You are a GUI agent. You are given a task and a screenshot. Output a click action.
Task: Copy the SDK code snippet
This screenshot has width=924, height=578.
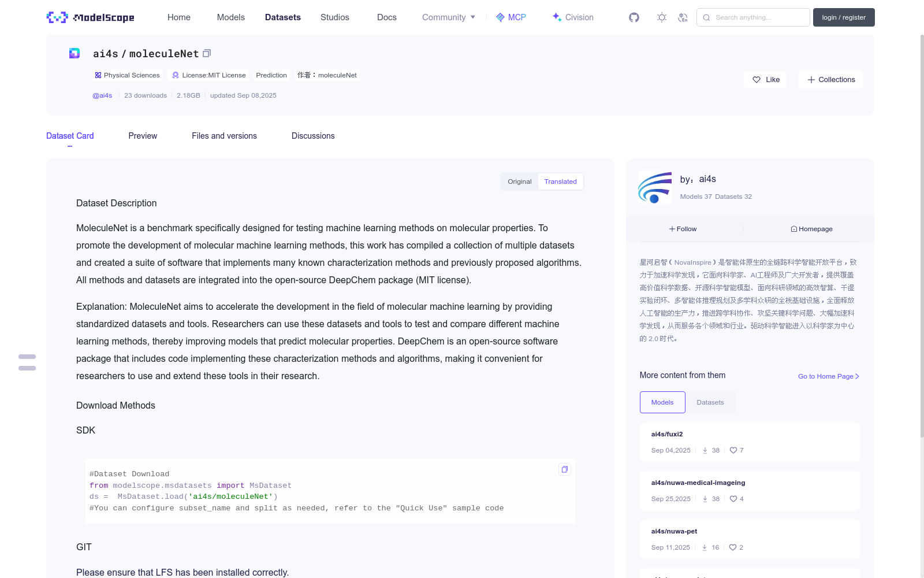[565, 469]
